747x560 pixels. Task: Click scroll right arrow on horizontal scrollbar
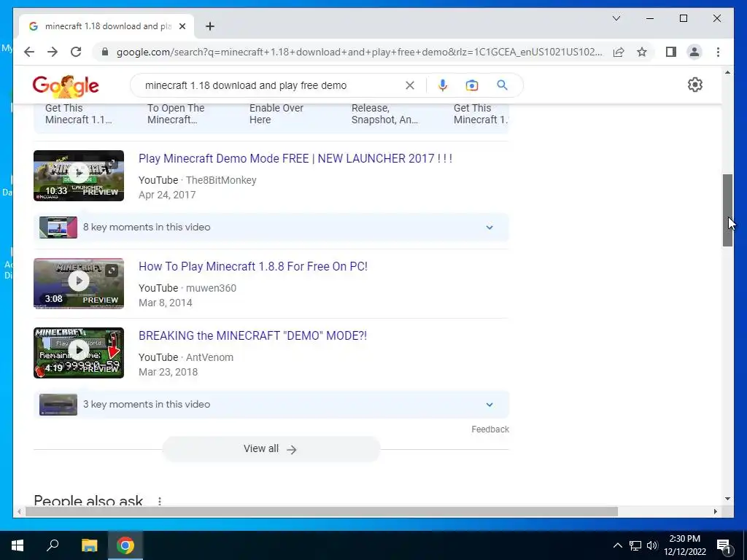[x=715, y=511]
